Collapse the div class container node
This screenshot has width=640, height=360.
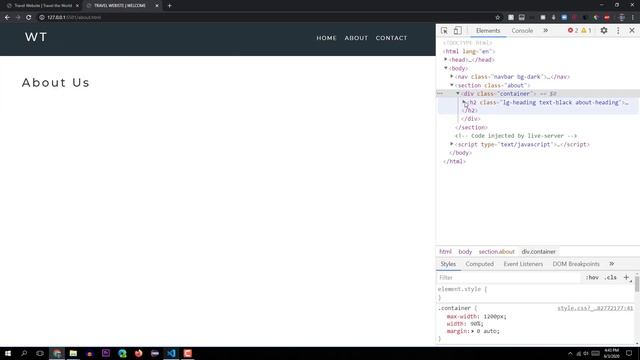pyautogui.click(x=458, y=93)
